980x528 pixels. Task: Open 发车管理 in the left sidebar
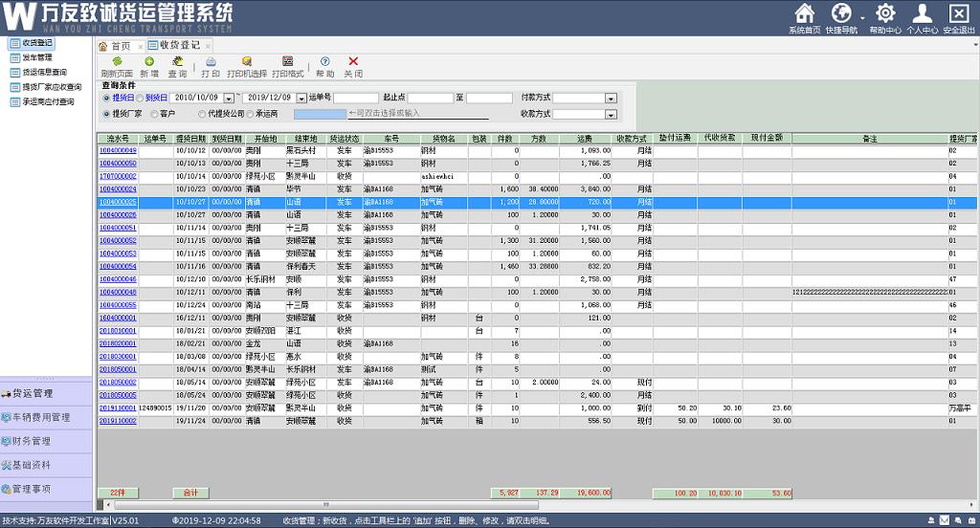[32, 57]
